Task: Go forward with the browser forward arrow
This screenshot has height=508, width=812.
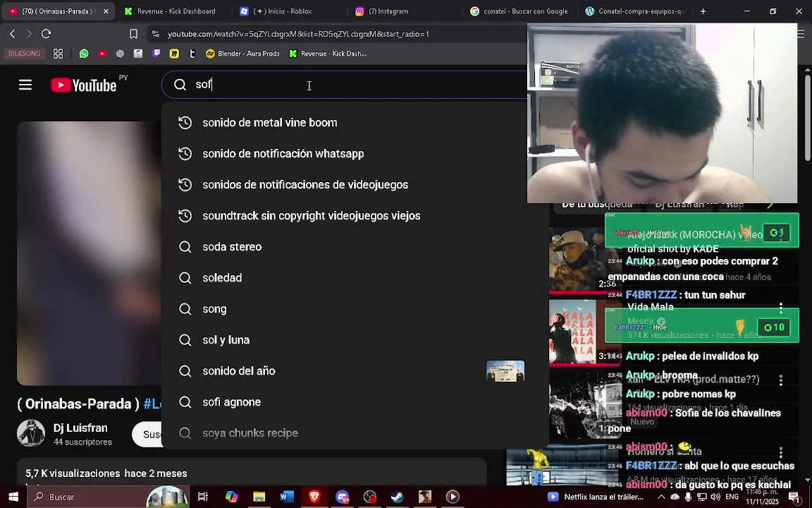Action: click(29, 34)
